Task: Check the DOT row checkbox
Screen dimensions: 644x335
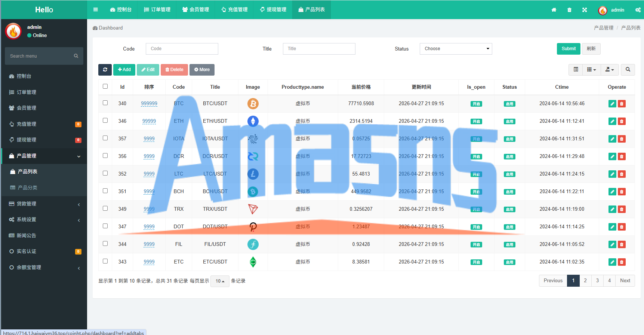Action: (105, 226)
